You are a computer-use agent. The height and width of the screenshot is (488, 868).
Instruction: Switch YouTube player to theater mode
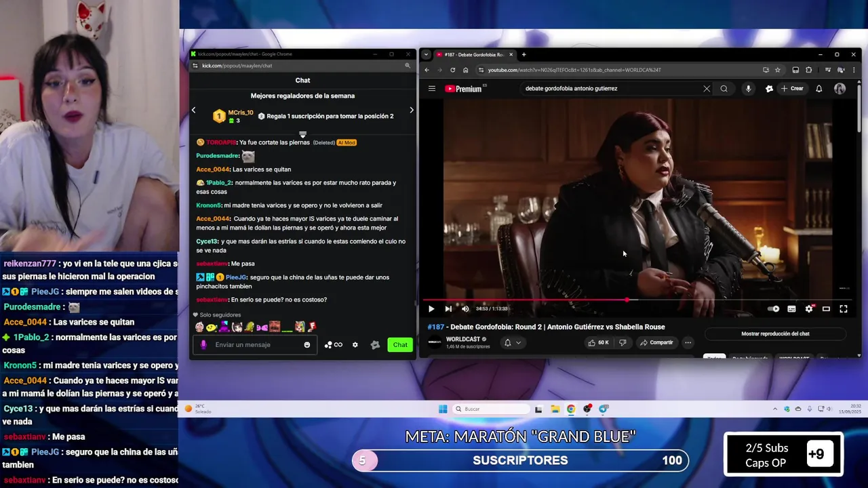point(826,309)
